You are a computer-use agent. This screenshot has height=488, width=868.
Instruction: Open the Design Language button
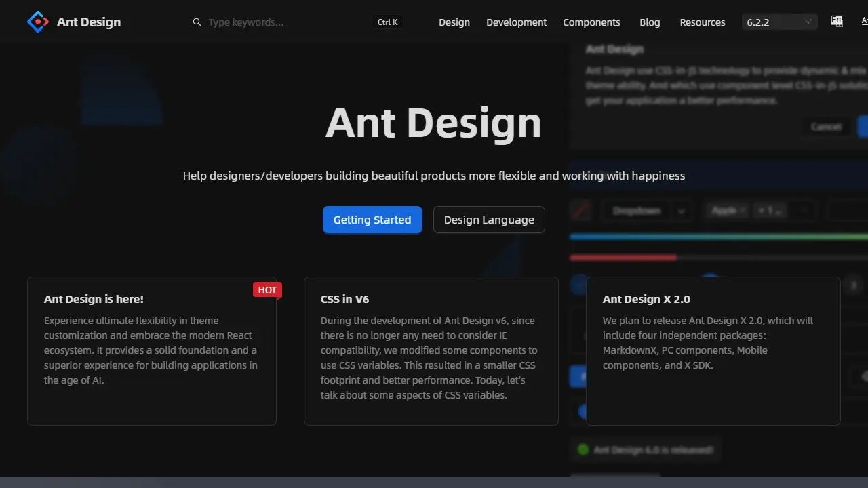click(x=489, y=220)
